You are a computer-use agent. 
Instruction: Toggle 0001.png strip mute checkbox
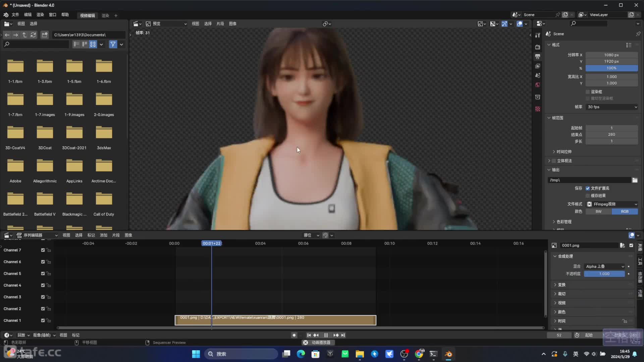631,245
